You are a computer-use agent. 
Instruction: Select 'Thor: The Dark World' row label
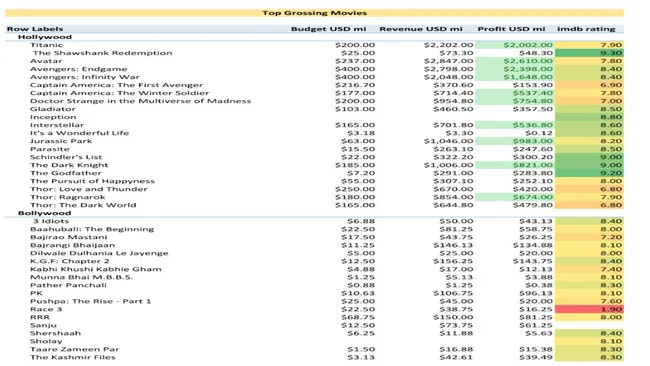click(83, 205)
